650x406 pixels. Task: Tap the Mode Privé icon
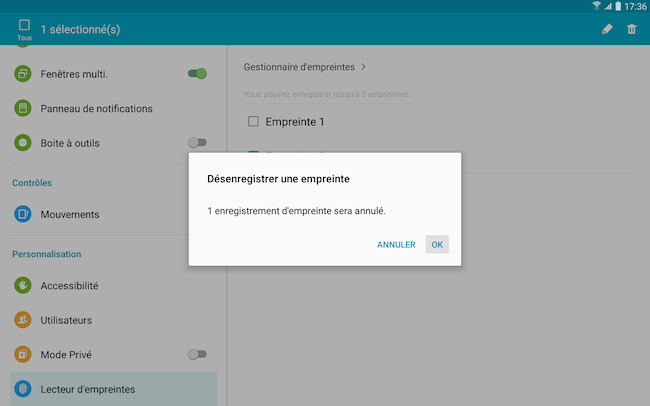pos(23,354)
